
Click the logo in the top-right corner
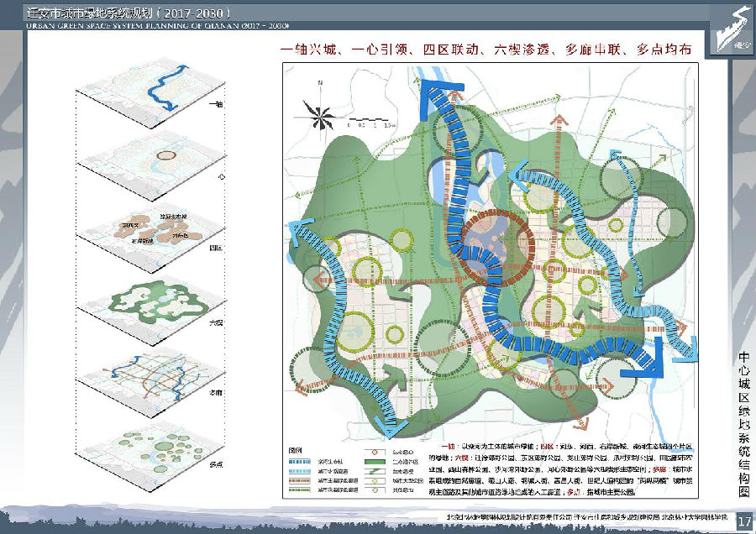727,30
